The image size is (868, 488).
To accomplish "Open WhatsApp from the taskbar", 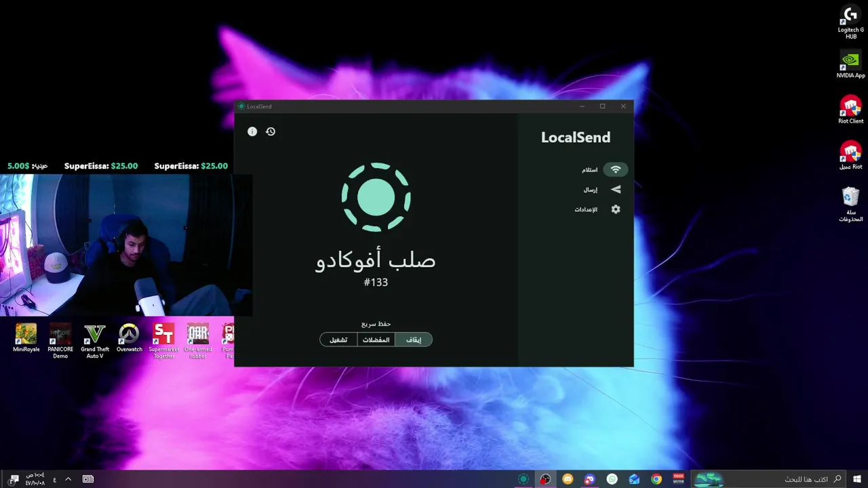I will pyautogui.click(x=612, y=479).
